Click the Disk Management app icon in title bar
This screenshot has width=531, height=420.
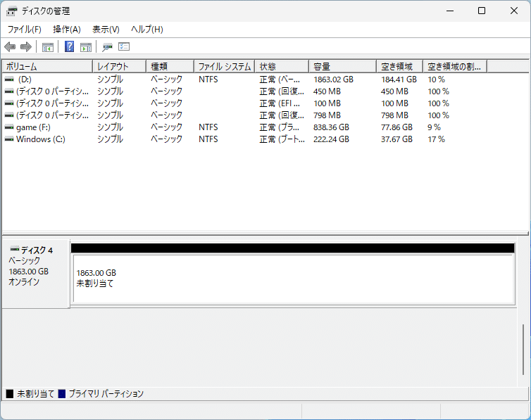11,11
